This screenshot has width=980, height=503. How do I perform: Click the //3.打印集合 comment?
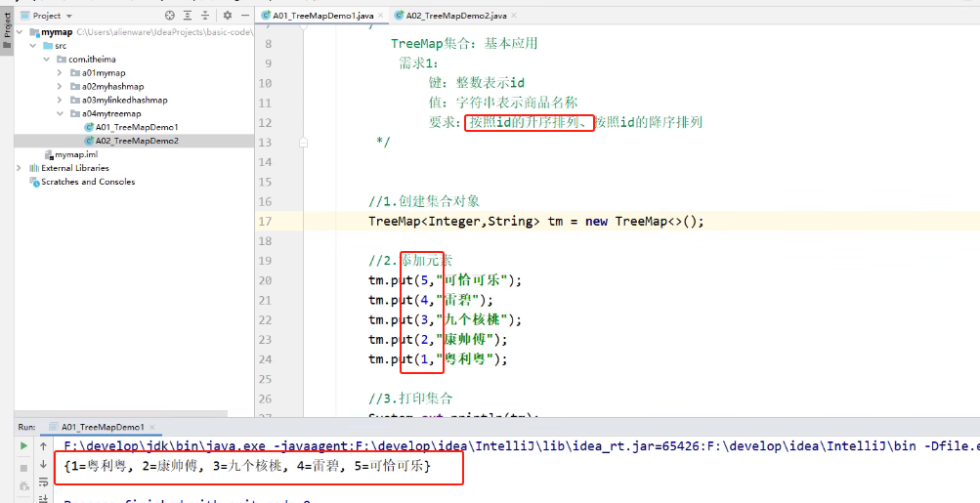pos(410,398)
